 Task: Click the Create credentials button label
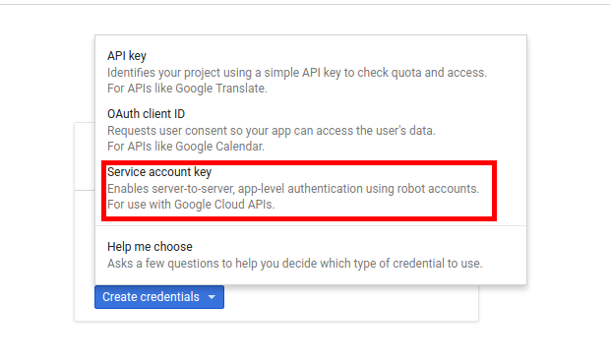click(x=151, y=297)
